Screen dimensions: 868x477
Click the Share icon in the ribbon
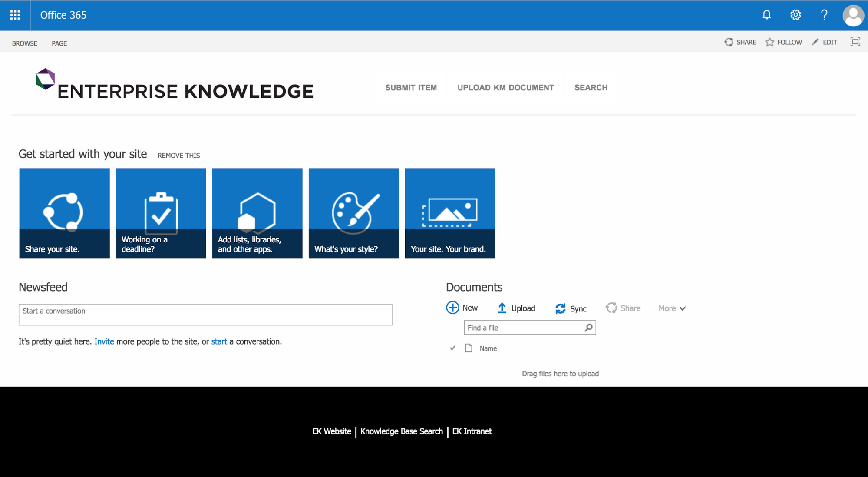click(729, 42)
